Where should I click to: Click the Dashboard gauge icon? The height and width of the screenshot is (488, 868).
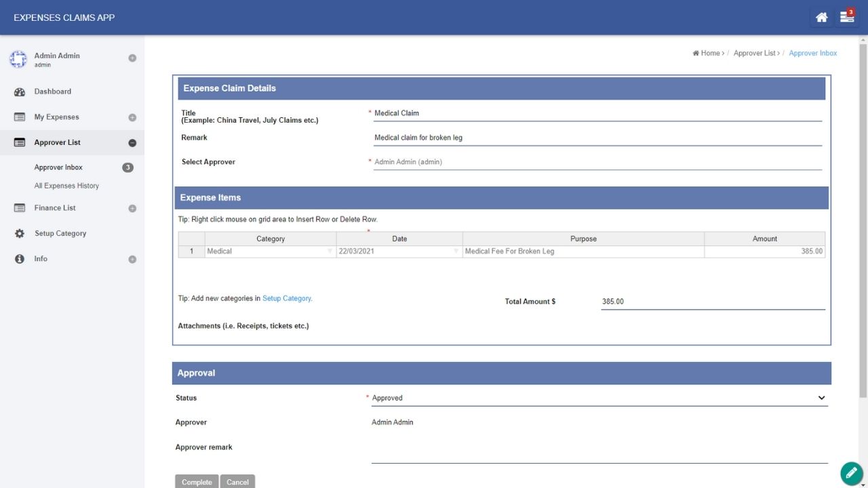[x=20, y=92]
